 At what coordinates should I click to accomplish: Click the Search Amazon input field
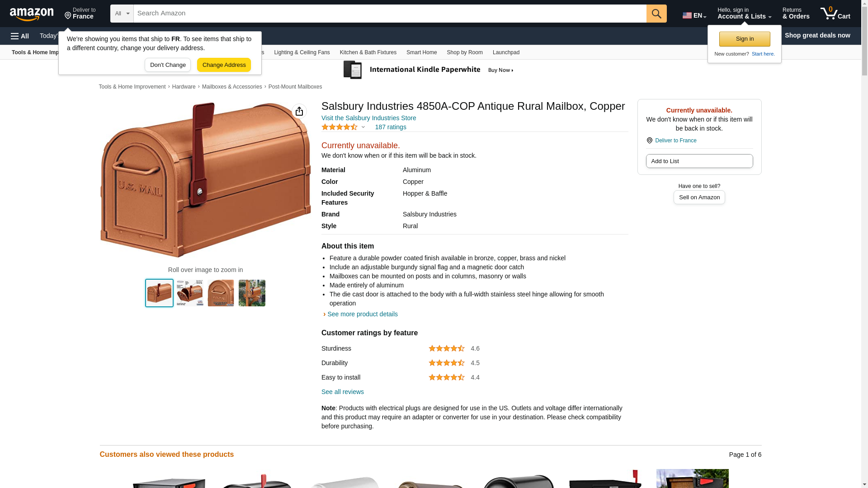tap(390, 14)
